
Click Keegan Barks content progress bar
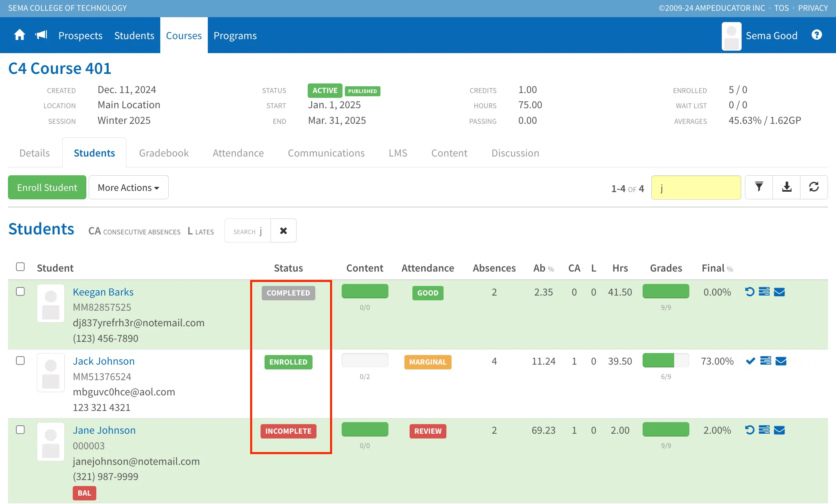click(x=365, y=291)
